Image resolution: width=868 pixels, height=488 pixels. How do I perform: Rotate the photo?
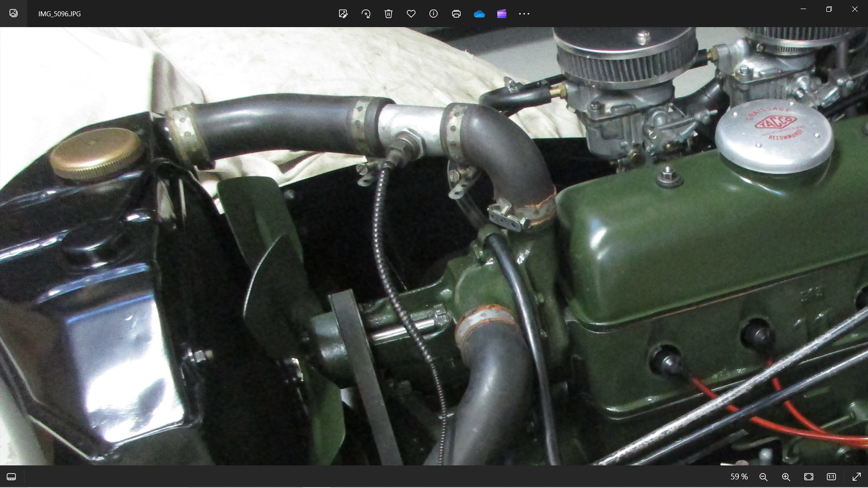(x=366, y=14)
